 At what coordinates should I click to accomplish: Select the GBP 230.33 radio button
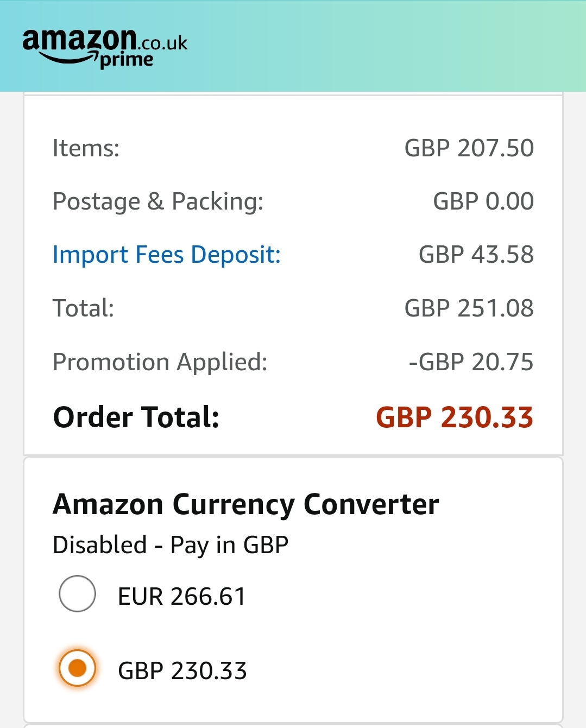[78, 668]
